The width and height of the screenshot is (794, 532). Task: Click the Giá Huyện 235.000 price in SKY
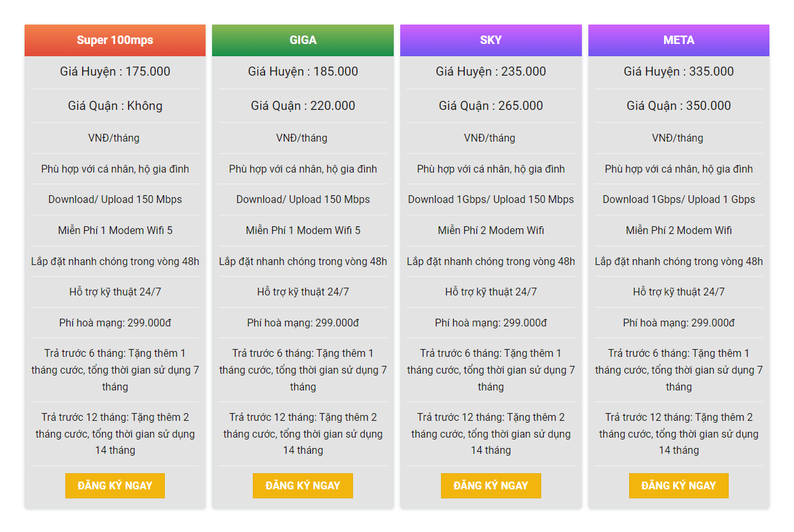(x=491, y=71)
